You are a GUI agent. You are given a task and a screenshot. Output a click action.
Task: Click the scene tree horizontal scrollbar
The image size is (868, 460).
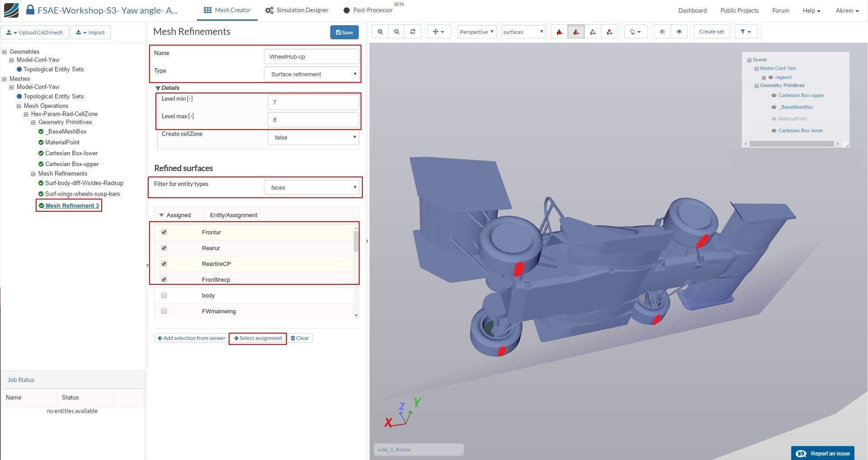click(791, 144)
